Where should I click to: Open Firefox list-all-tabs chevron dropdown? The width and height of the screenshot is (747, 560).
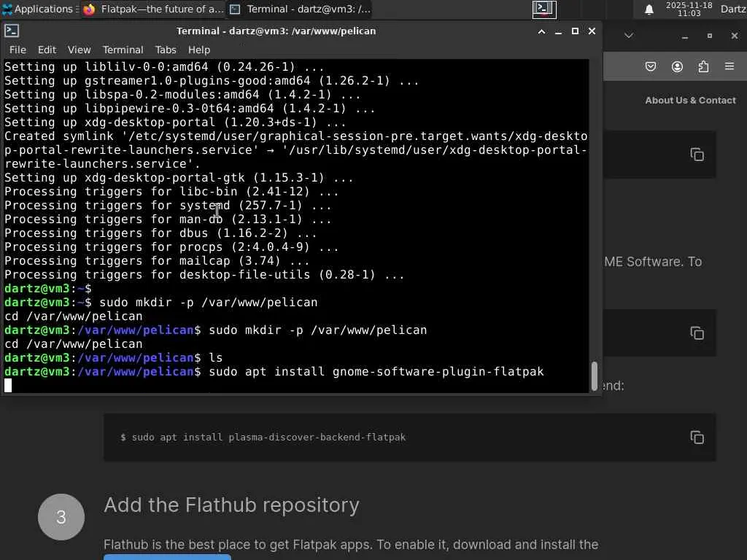coord(629,36)
